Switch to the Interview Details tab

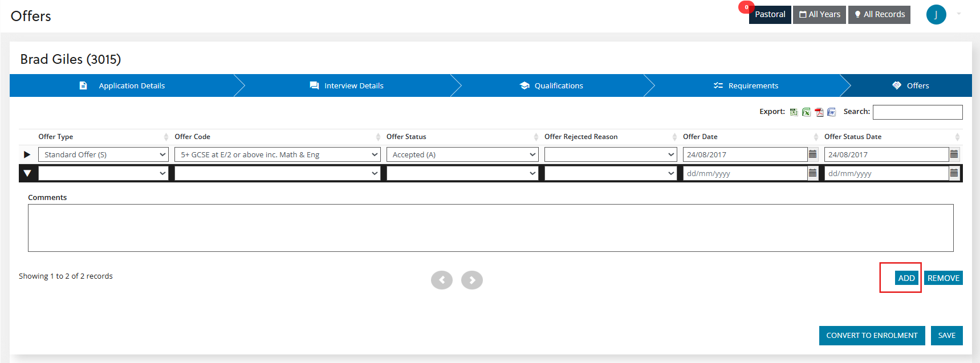point(347,85)
